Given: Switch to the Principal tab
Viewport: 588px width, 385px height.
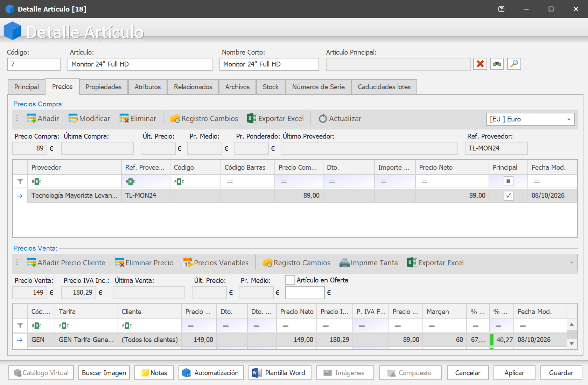Looking at the screenshot, I should (27, 87).
